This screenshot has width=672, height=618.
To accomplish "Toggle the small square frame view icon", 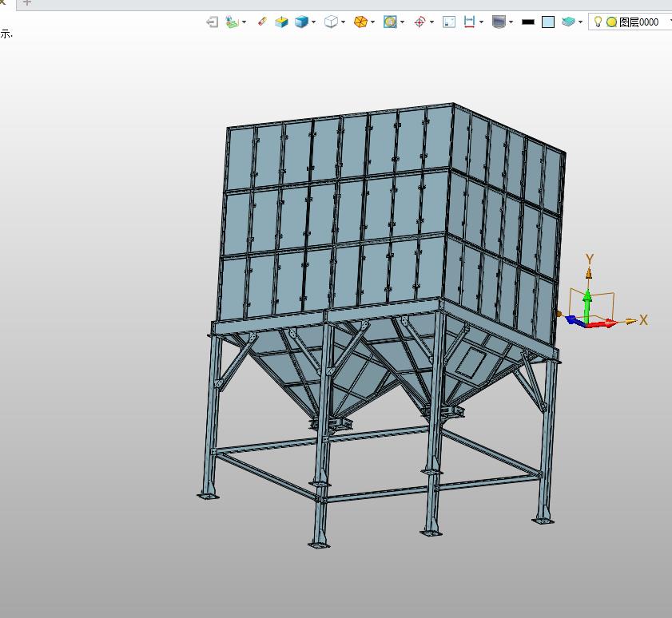I will [449, 22].
